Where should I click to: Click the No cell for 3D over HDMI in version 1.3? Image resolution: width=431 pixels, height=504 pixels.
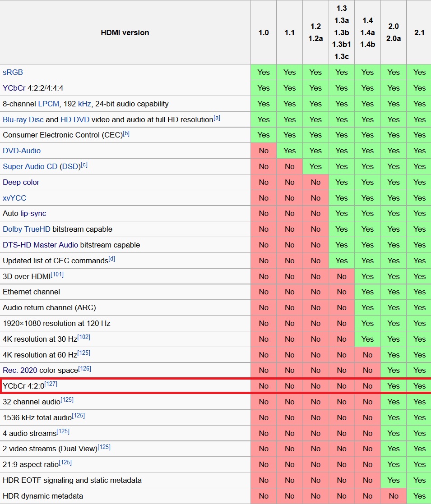(x=342, y=276)
